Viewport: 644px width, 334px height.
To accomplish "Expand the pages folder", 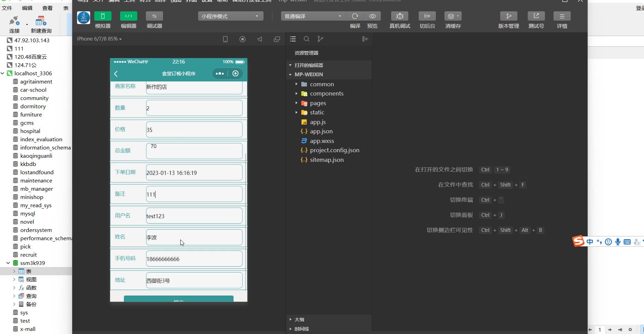I will (318, 103).
